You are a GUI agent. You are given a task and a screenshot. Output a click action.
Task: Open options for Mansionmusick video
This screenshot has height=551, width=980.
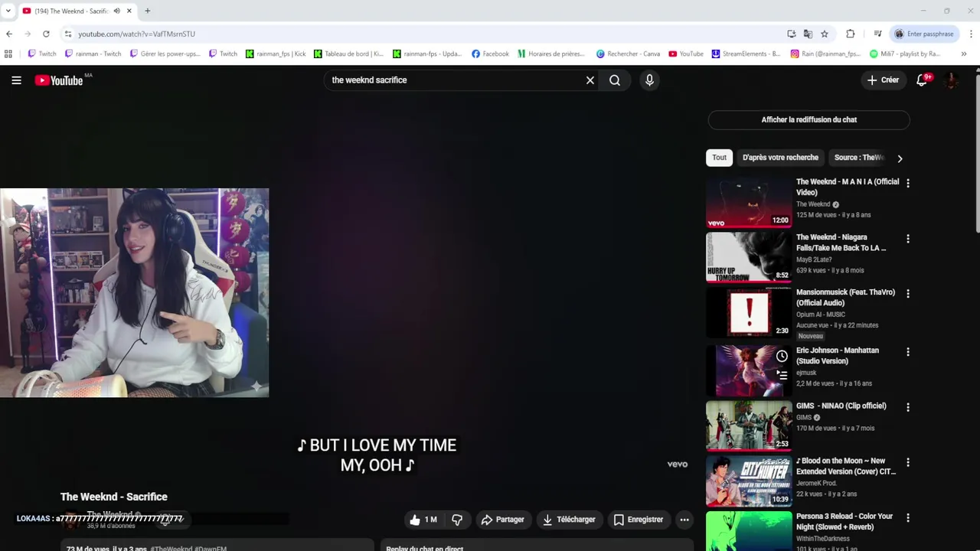(908, 294)
